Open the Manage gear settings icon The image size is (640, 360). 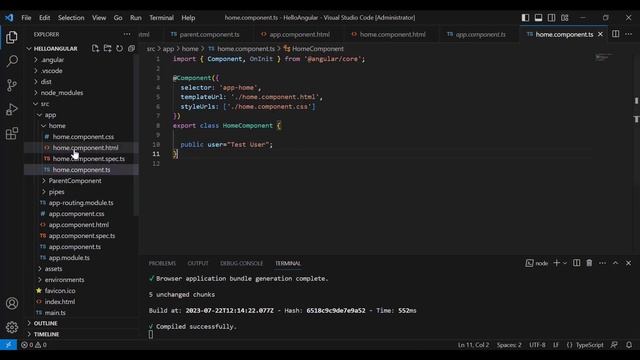coord(12,327)
